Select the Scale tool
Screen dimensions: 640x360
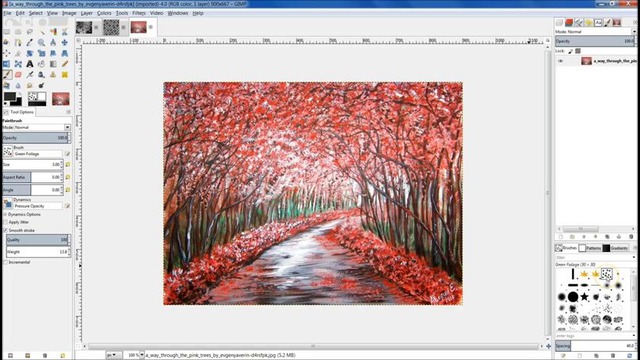click(41, 53)
